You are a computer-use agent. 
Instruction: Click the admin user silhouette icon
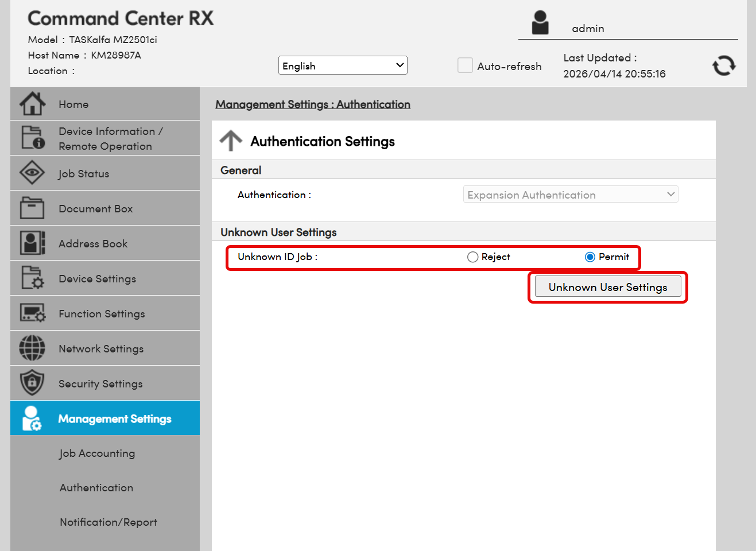click(x=540, y=23)
